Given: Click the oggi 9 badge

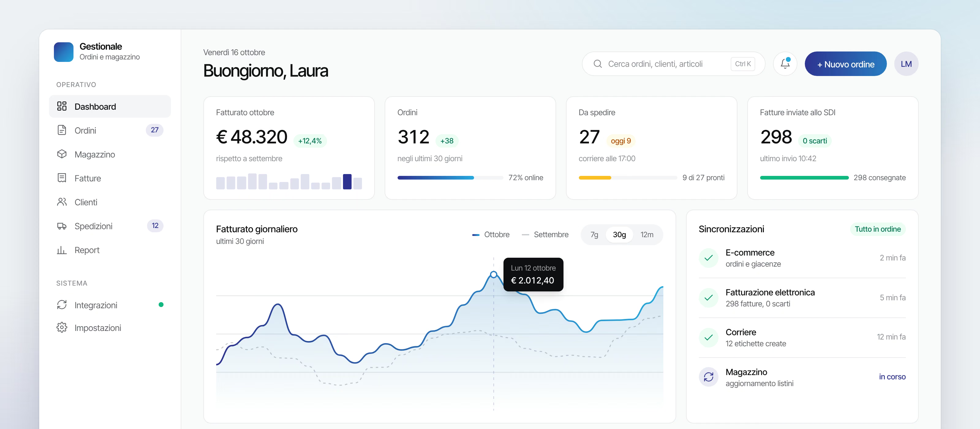Looking at the screenshot, I should (620, 141).
